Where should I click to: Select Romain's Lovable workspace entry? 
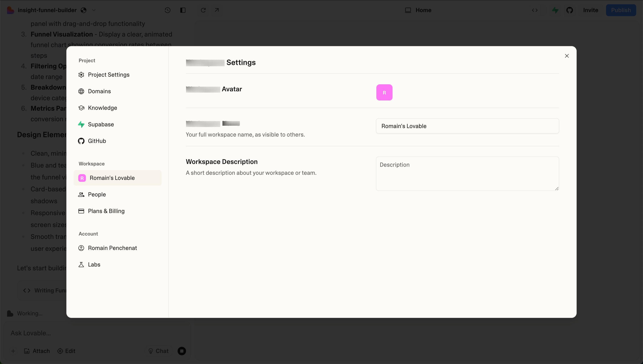(x=117, y=178)
